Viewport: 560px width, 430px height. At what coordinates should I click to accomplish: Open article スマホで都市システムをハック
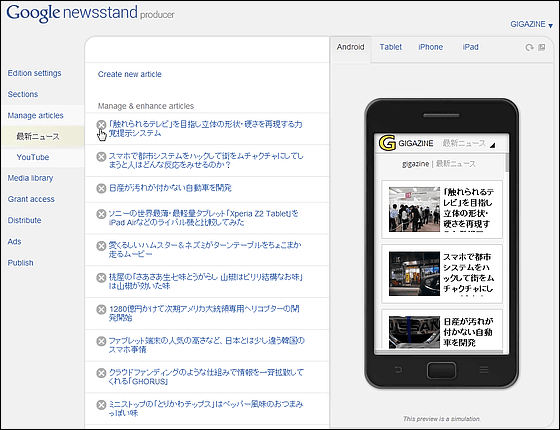pyautogui.click(x=206, y=160)
